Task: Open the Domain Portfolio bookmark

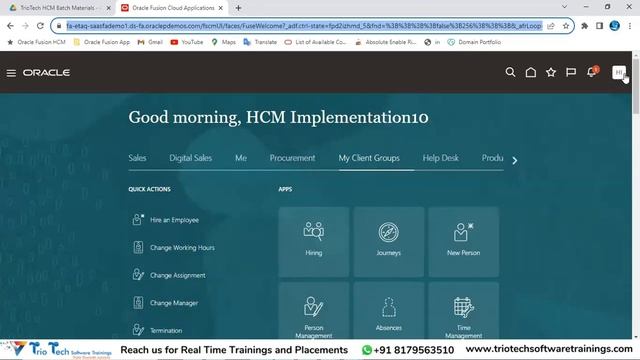Action: 474,42
